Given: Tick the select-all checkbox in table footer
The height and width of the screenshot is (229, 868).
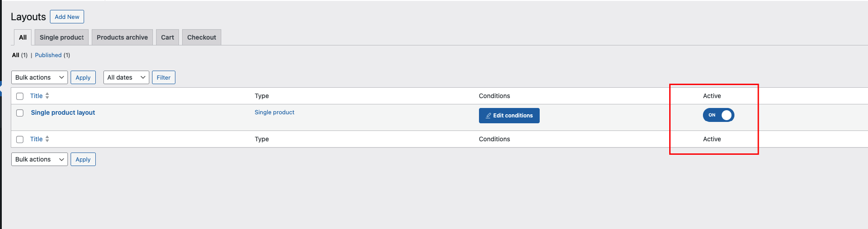Looking at the screenshot, I should pos(20,139).
